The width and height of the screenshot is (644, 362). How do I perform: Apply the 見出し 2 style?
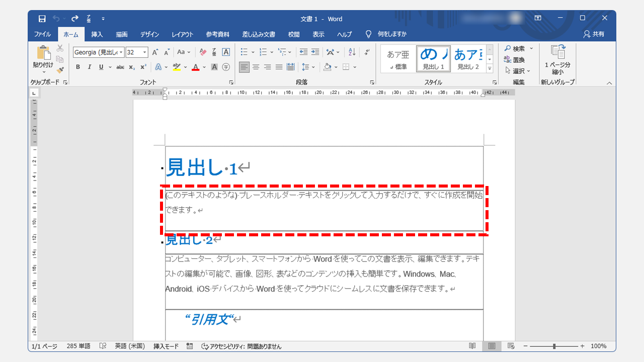(x=468, y=59)
